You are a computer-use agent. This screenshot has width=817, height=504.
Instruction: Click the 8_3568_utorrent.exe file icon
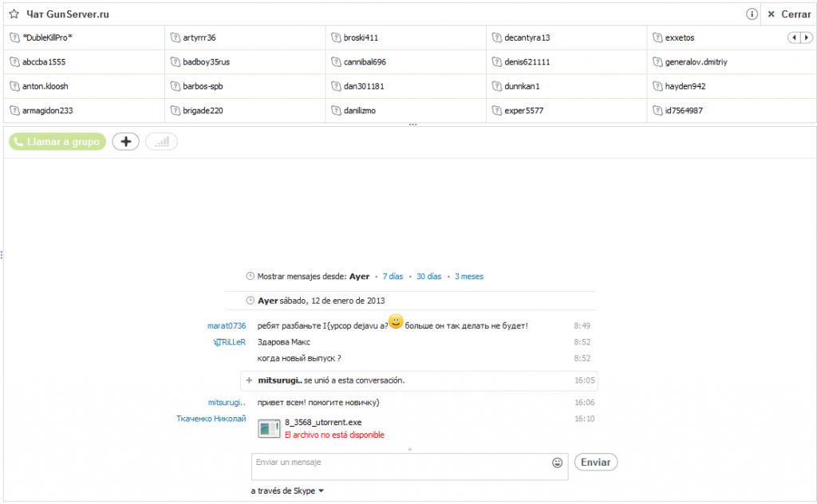point(269,428)
